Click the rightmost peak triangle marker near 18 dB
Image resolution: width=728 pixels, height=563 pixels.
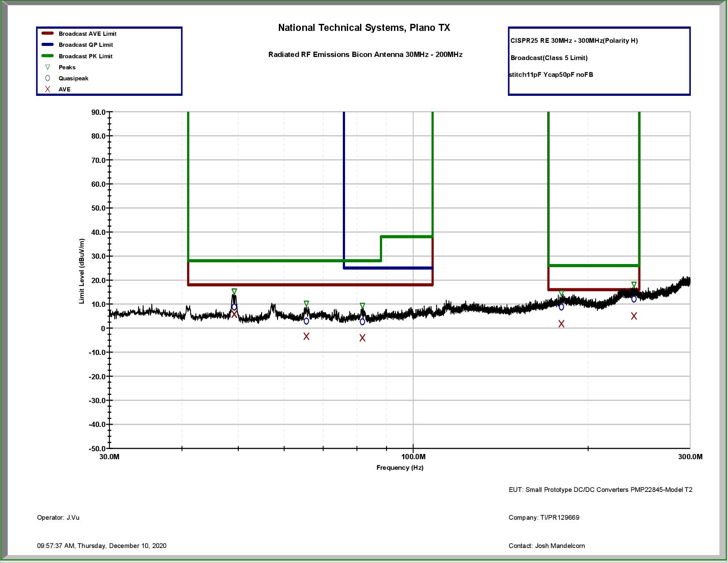(x=634, y=285)
